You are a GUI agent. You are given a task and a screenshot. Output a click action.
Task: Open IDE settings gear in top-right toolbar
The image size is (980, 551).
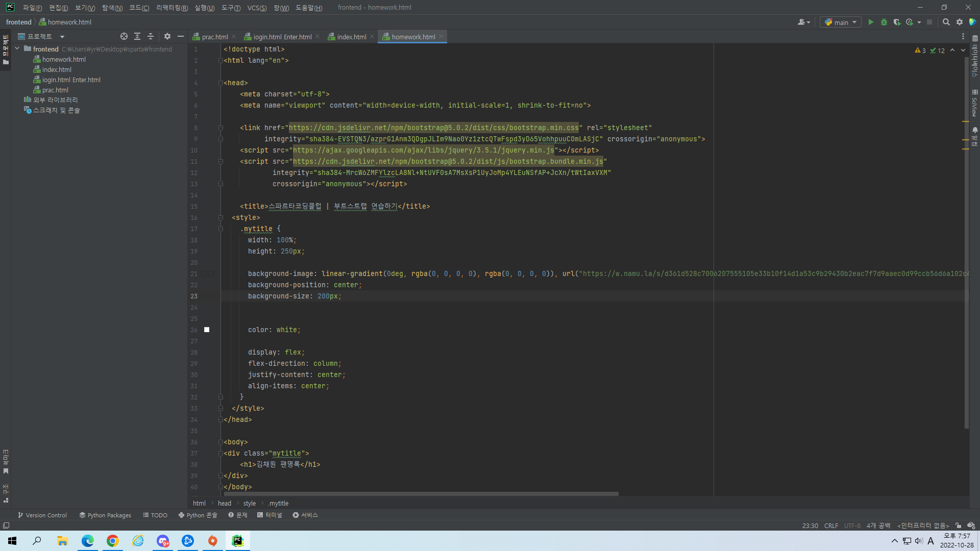click(960, 22)
